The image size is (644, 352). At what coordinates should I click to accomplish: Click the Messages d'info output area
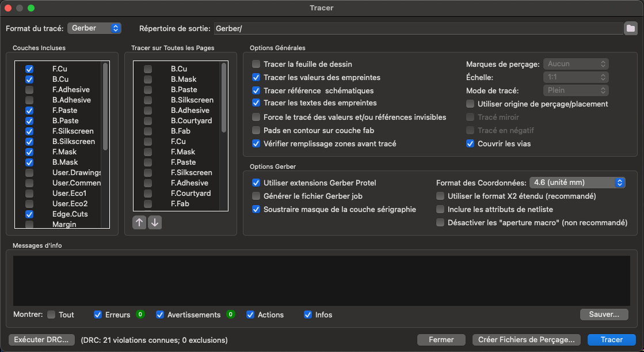[x=322, y=281]
